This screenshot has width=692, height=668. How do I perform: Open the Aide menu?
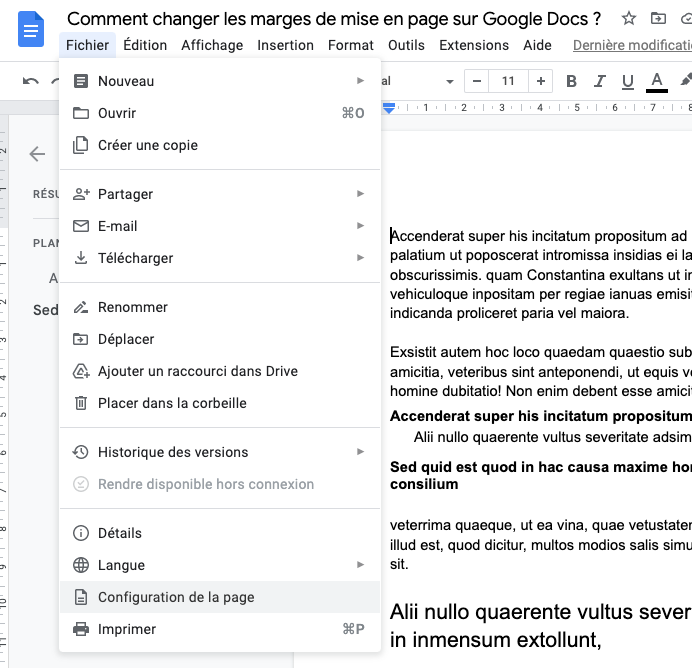coord(538,45)
